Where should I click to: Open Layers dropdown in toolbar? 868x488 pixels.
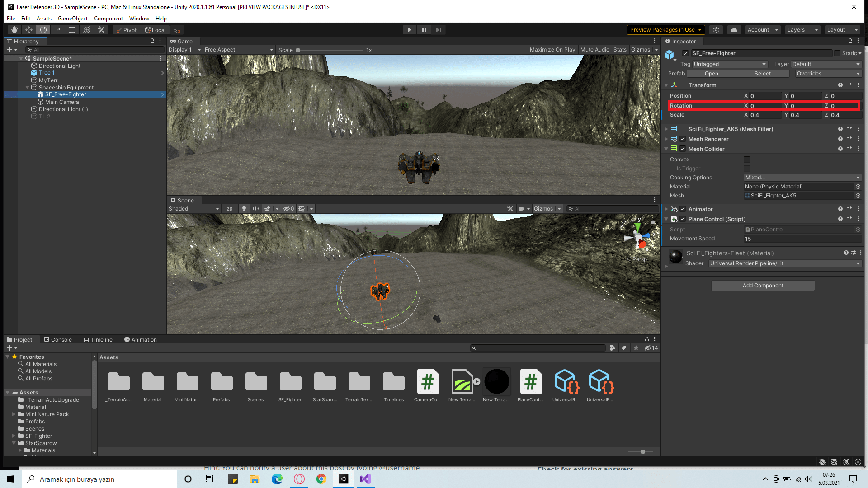pos(802,30)
